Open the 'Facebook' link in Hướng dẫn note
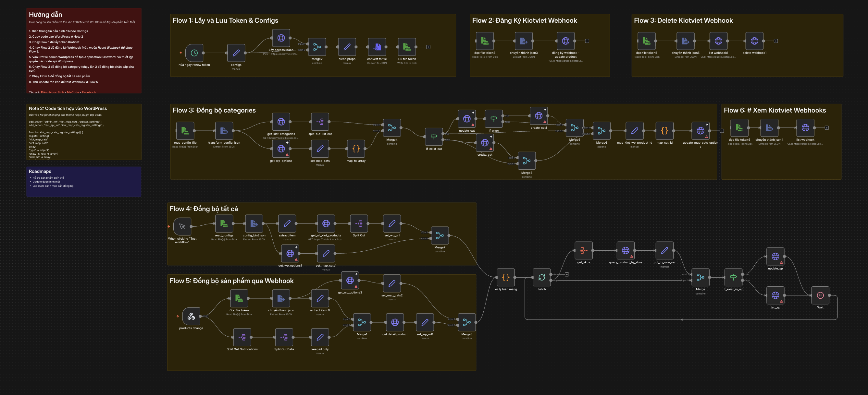Image resolution: width=868 pixels, height=395 pixels. pos(89,92)
